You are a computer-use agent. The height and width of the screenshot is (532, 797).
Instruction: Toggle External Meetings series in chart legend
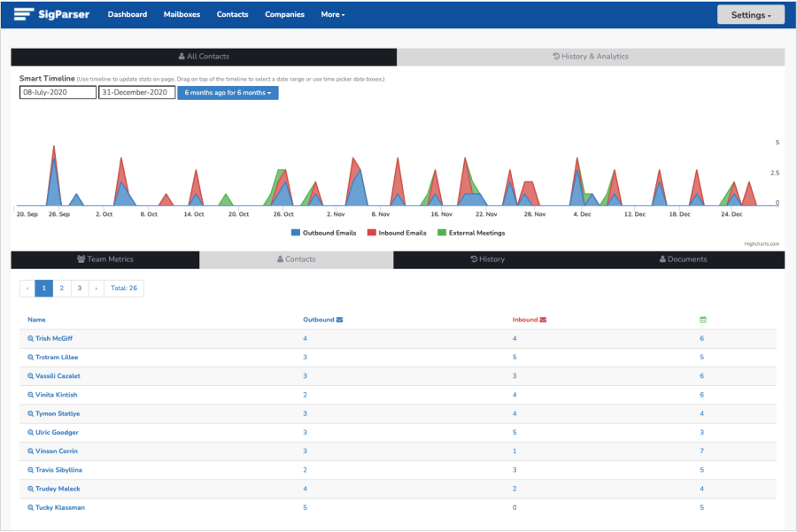click(471, 233)
